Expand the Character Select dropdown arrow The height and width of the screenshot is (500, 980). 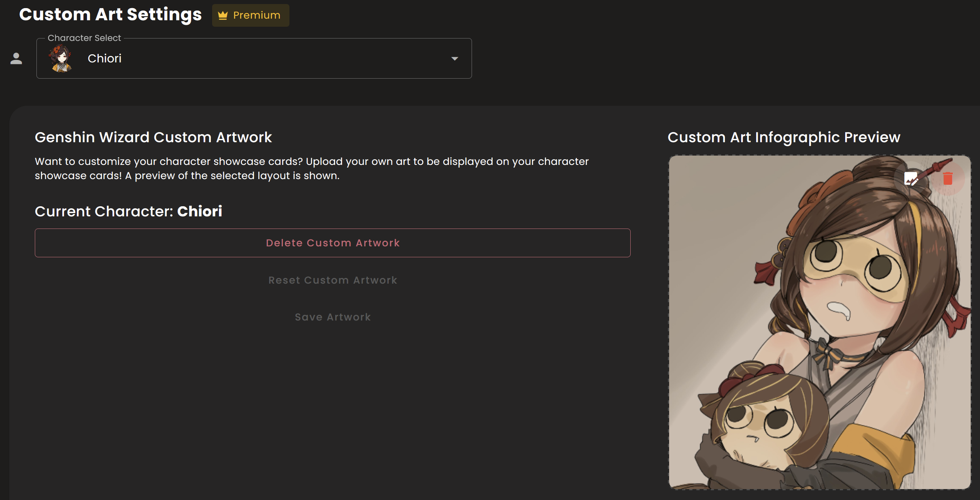click(455, 59)
